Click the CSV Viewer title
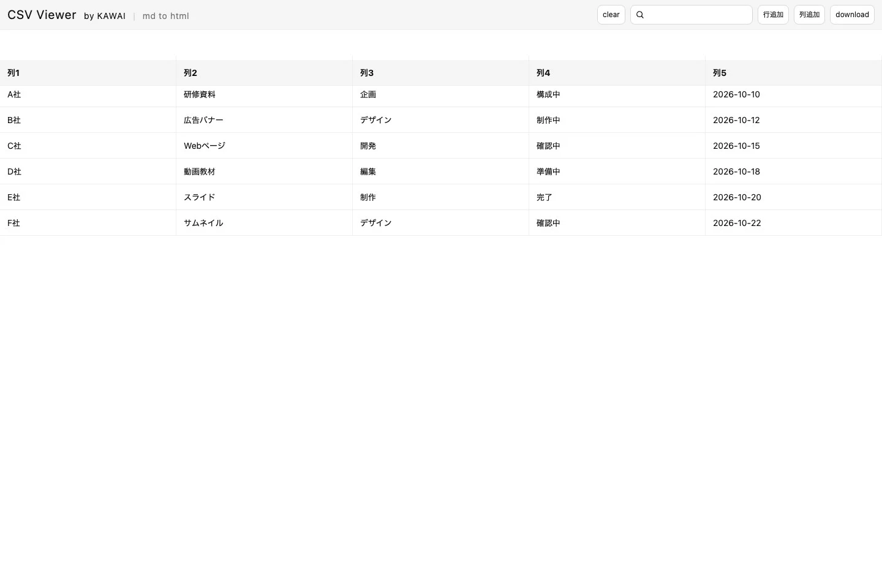The width and height of the screenshot is (882, 588). click(x=42, y=15)
